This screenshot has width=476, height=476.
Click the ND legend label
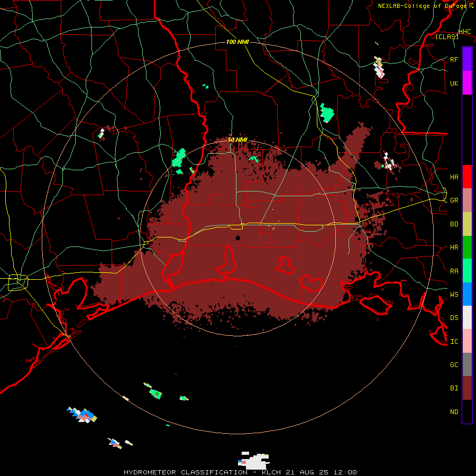point(454,411)
